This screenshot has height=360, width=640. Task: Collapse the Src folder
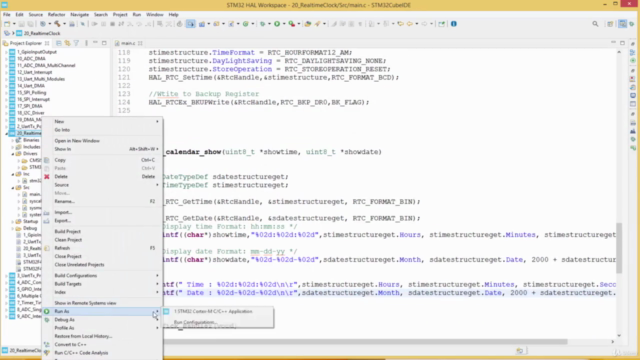coord(13,188)
